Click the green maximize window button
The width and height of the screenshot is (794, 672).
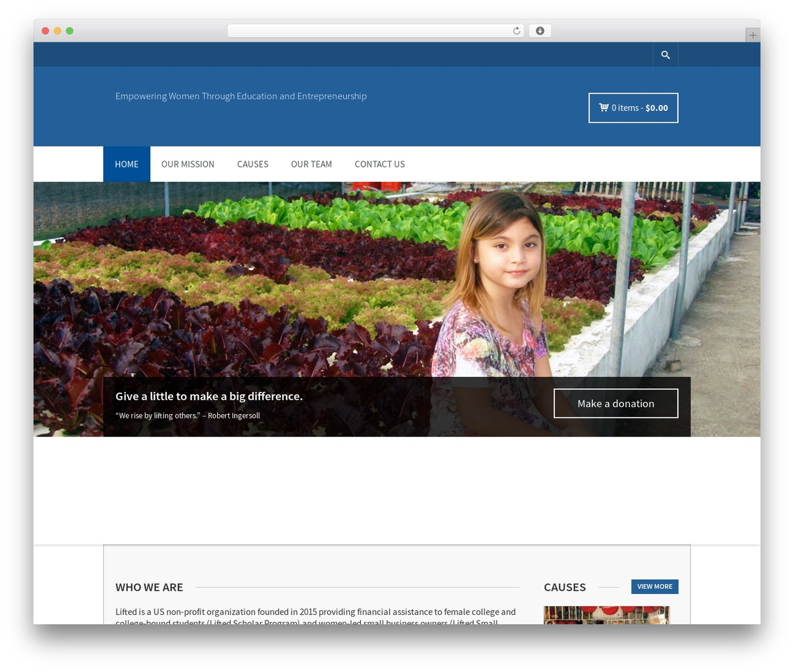69,31
